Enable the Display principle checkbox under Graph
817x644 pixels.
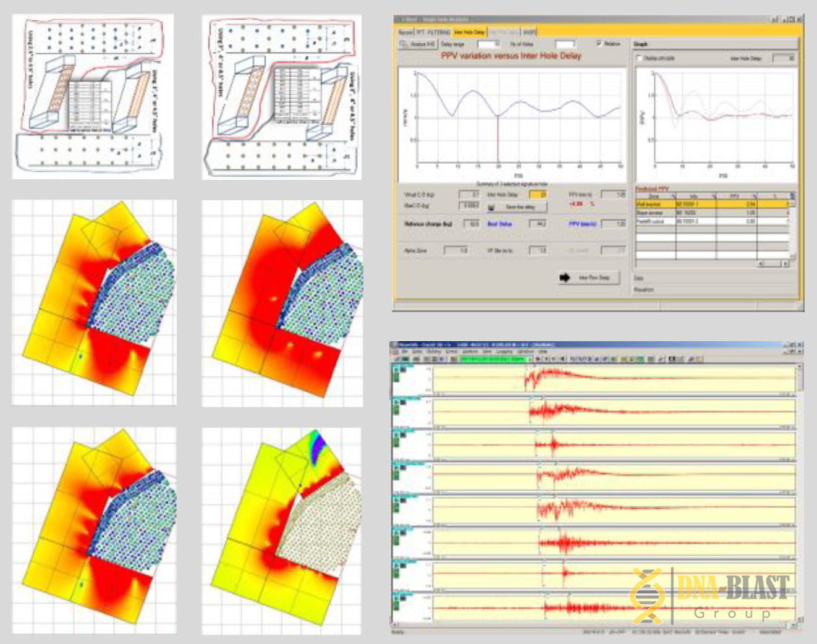pyautogui.click(x=639, y=58)
